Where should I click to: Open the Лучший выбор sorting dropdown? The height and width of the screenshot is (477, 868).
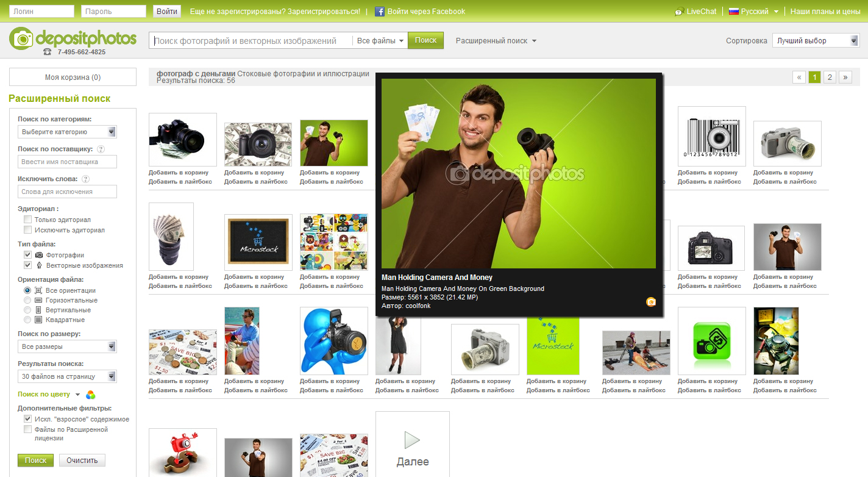coord(815,41)
